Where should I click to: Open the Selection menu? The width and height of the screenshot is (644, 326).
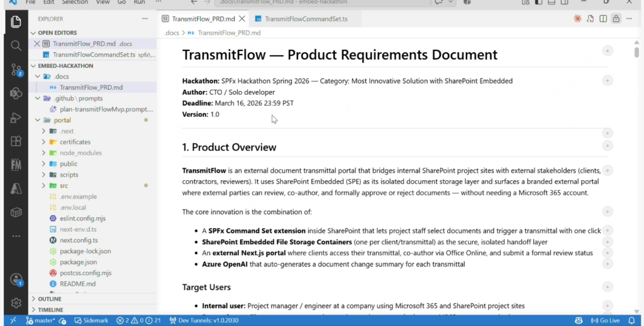(x=75, y=2)
